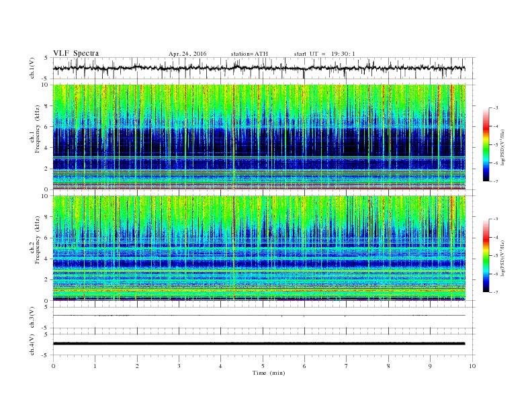Click the "-3" label on ch.1 color bar
The height and width of the screenshot is (411, 532).
click(x=495, y=108)
